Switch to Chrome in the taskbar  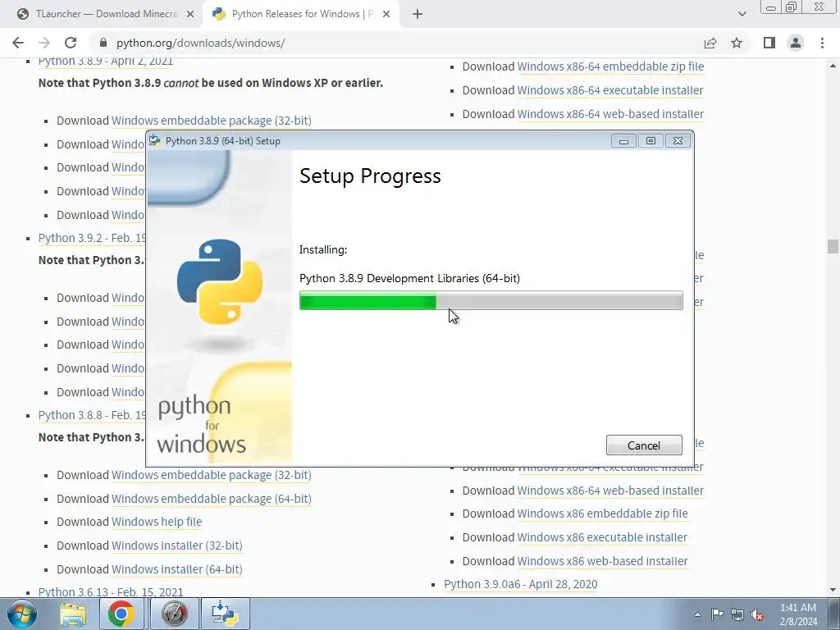(x=121, y=614)
